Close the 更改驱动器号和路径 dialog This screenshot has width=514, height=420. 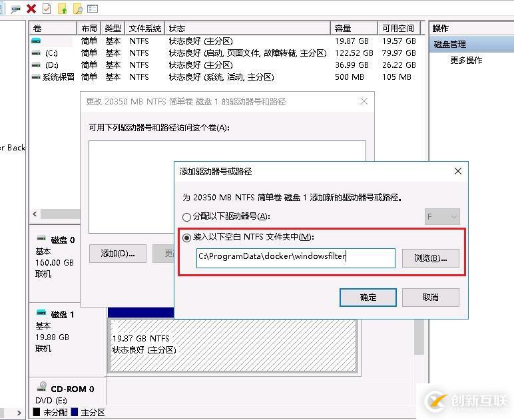click(x=364, y=101)
